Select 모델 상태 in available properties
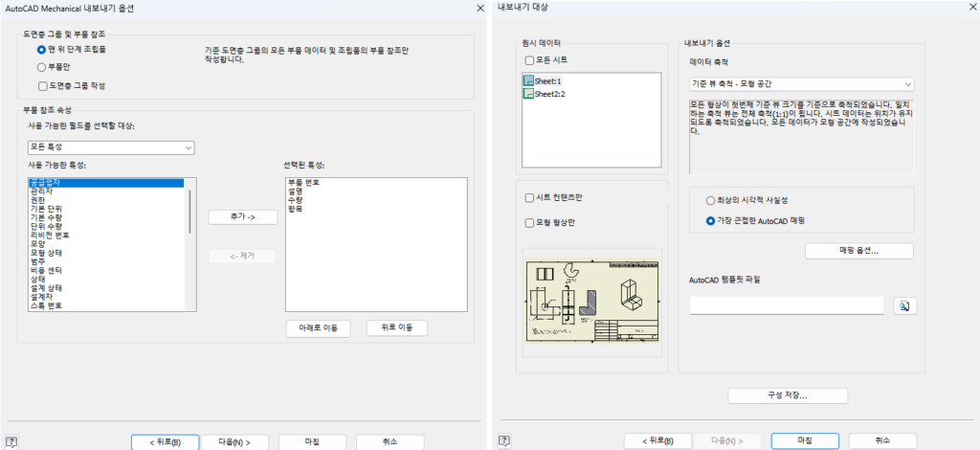 click(45, 253)
